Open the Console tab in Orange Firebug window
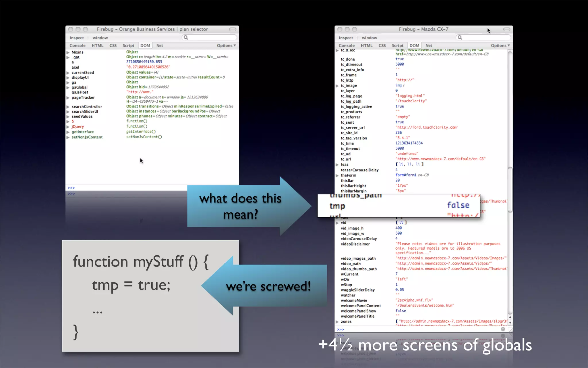Image resolution: width=588 pixels, height=368 pixels. point(77,45)
